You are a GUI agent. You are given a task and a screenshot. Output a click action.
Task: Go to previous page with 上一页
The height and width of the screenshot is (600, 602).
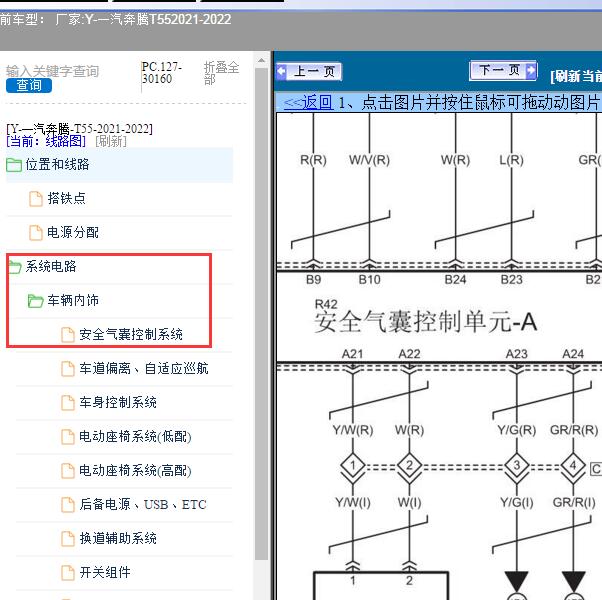pos(309,71)
